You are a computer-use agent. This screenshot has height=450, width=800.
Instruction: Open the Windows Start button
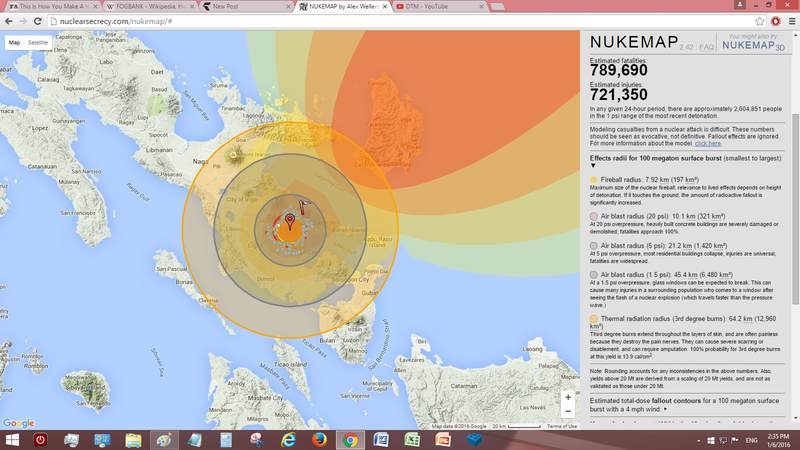[12, 440]
